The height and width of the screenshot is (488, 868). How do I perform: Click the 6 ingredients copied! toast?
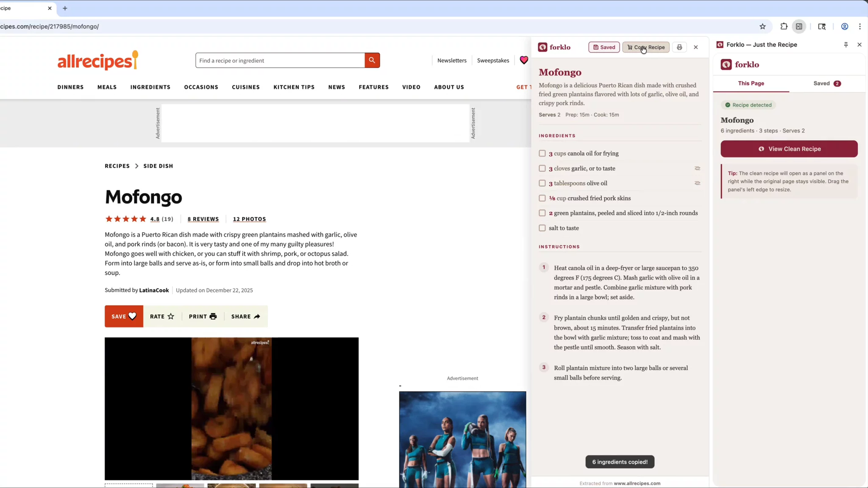[x=620, y=462]
